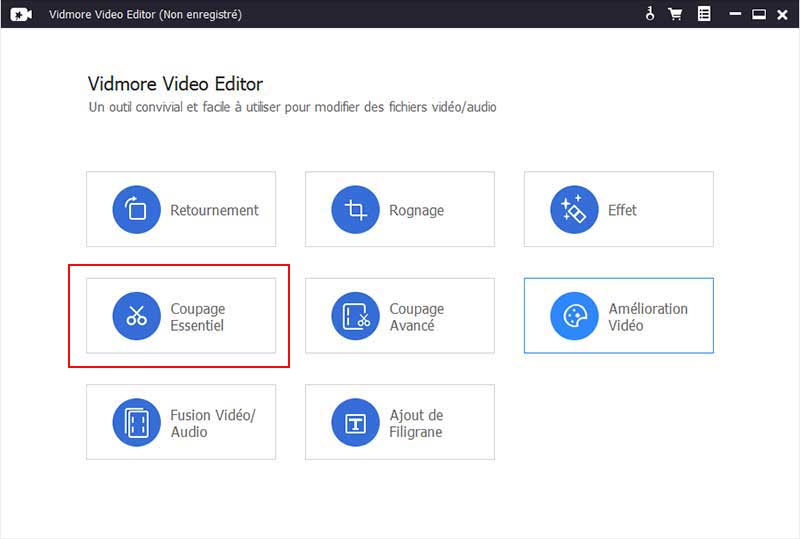Click the text watermark Ajout de Filigrane icon

pos(356,423)
